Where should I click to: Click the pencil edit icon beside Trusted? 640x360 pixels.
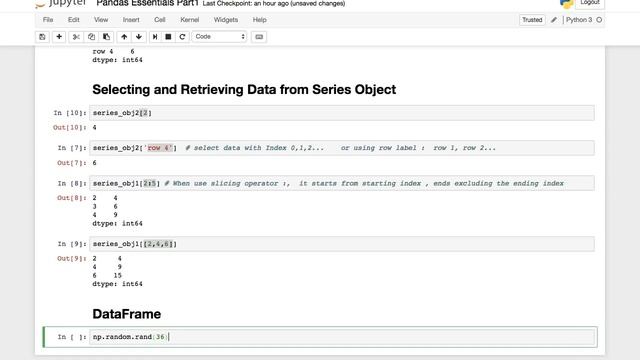(554, 20)
